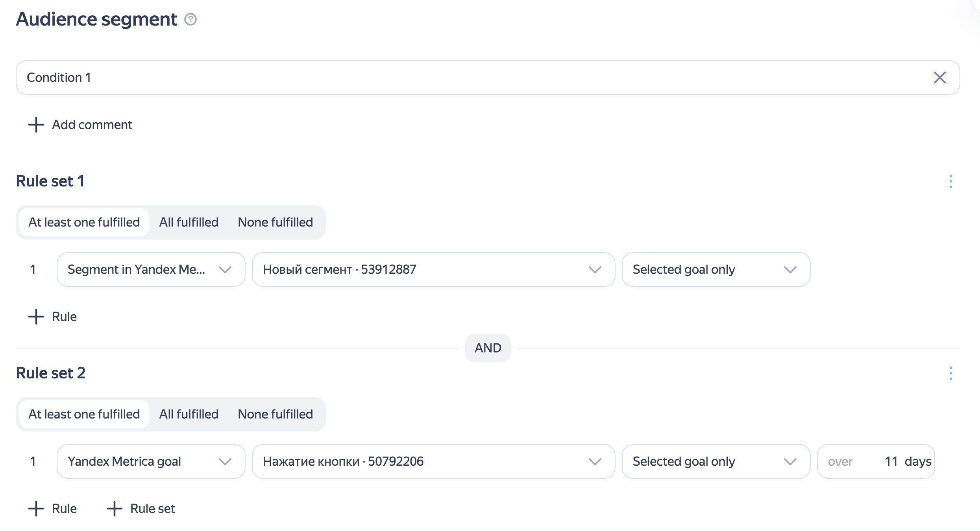Screen dimensions: 980x531
Task: Select All fulfilled in Rule set 1
Action: point(189,222)
